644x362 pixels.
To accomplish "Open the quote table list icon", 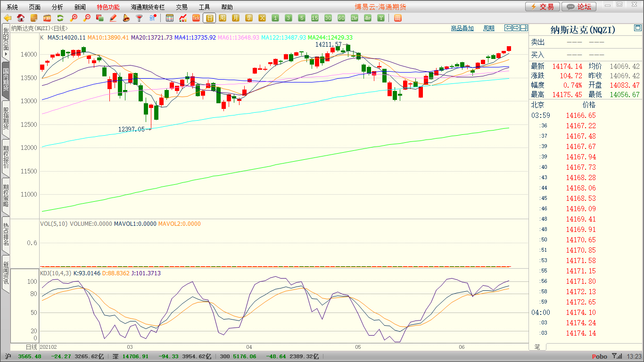I will (x=170, y=18).
